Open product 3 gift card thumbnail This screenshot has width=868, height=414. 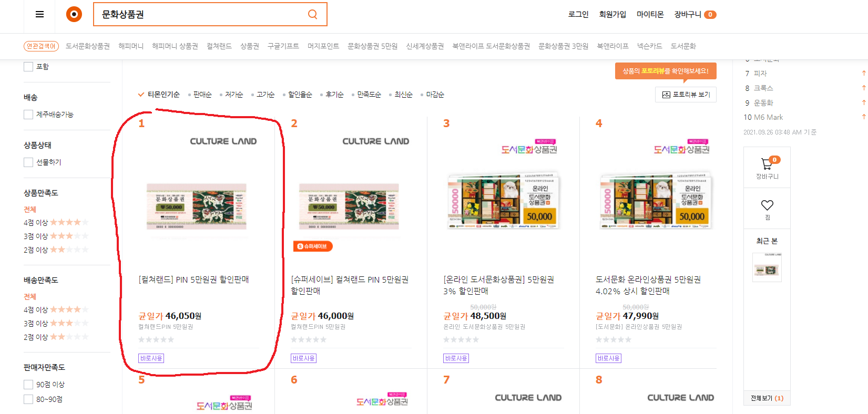[504, 201]
